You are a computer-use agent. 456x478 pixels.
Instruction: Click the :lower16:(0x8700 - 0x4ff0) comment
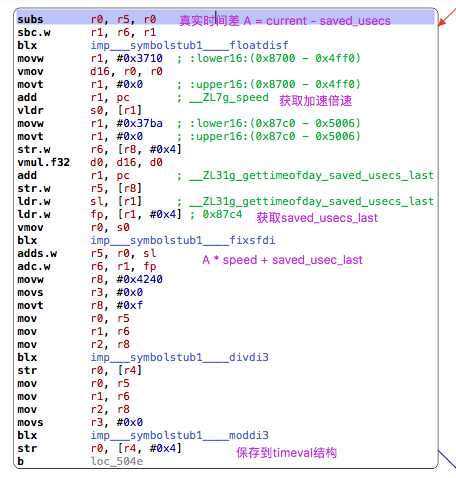[x=275, y=58]
